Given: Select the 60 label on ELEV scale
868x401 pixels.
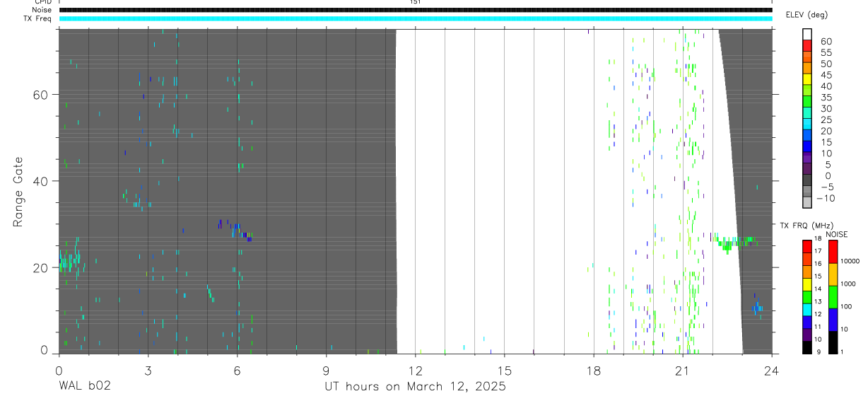Looking at the screenshot, I should click(826, 41).
